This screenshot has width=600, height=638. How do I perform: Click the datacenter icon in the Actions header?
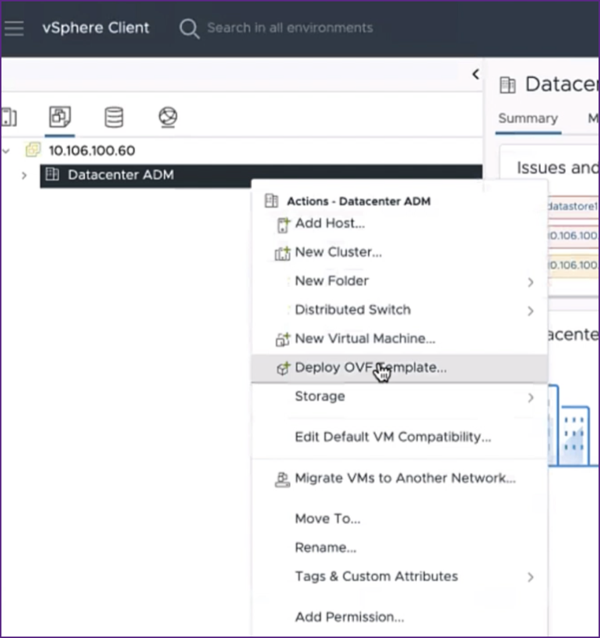pos(271,201)
